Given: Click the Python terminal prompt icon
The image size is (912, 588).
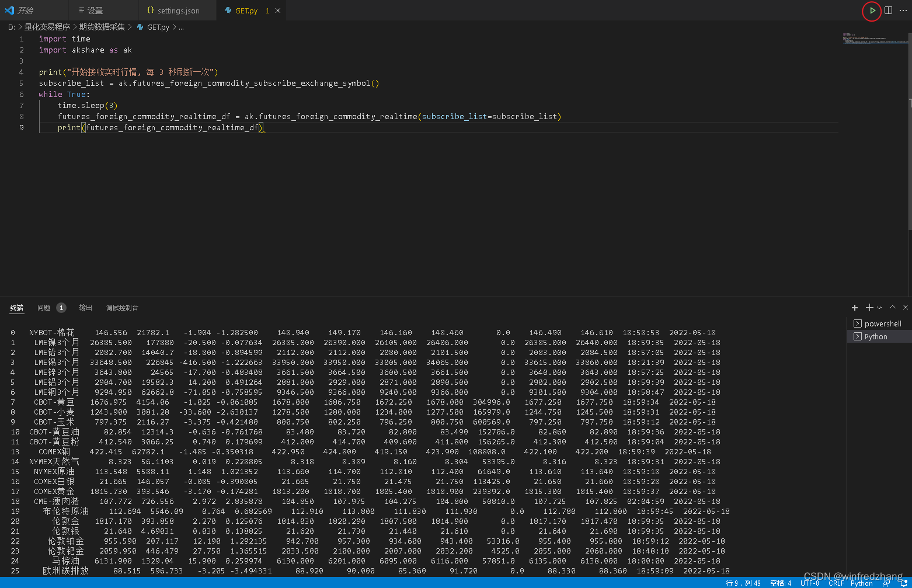Looking at the screenshot, I should pos(857,336).
